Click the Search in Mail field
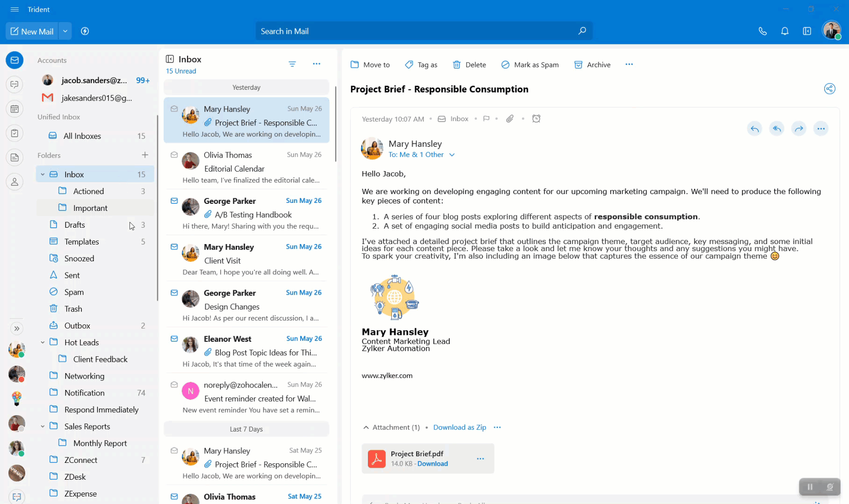This screenshot has height=504, width=849. (424, 31)
